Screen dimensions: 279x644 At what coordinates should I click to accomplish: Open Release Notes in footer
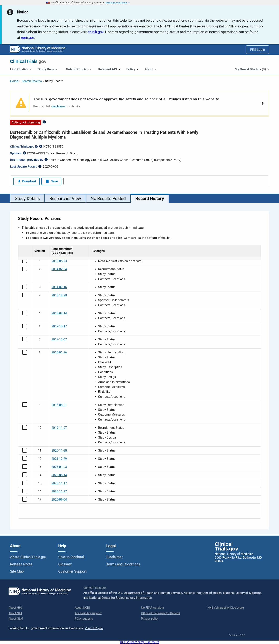21,564
